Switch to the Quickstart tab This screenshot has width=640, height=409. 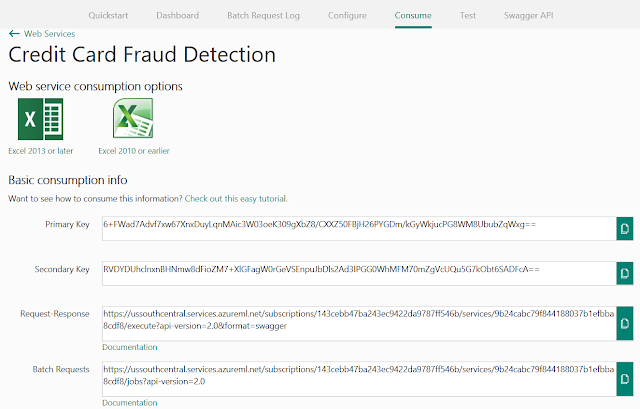pyautogui.click(x=108, y=16)
